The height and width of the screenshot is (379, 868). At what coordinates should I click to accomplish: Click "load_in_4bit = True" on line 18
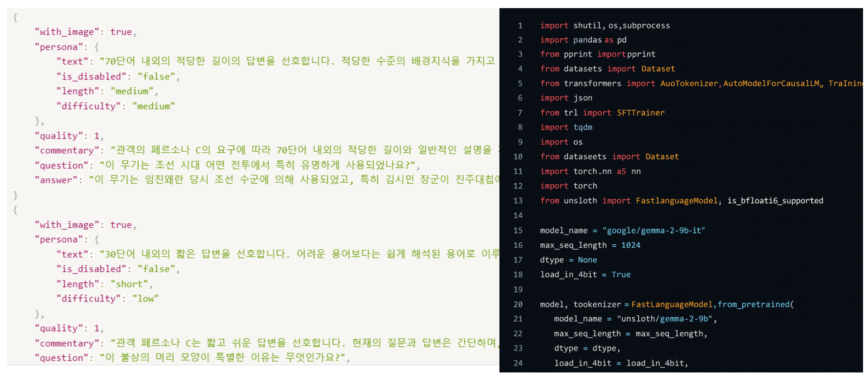585,275
